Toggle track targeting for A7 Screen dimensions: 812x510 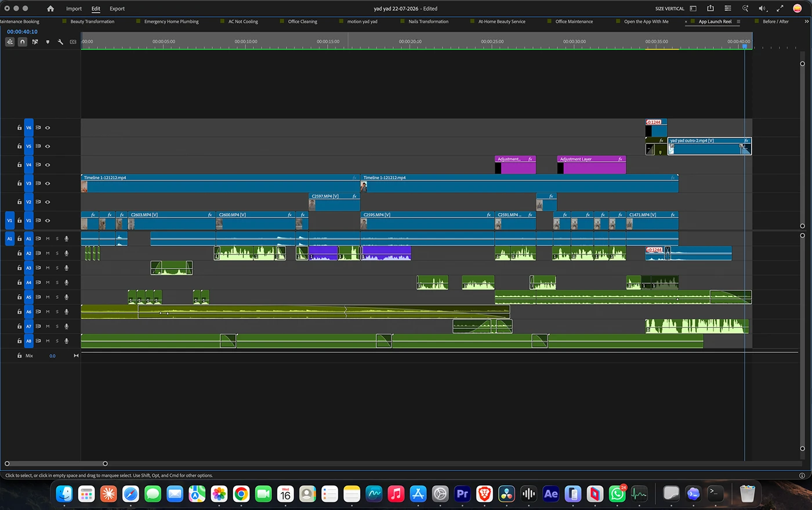pos(28,326)
